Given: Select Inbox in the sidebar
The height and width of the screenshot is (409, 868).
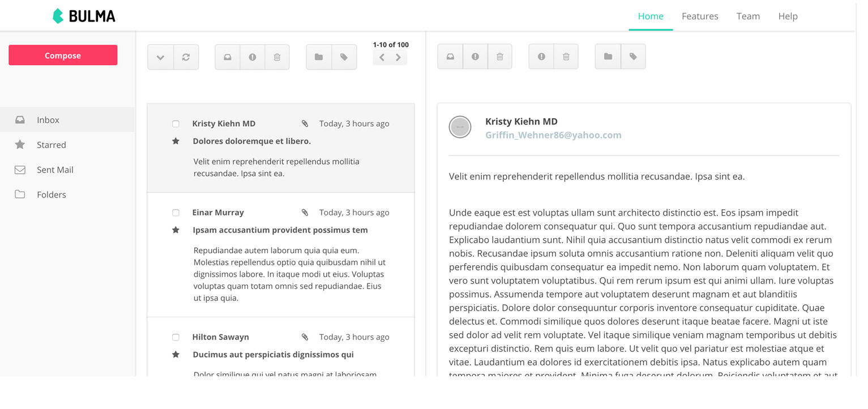Looking at the screenshot, I should click(67, 120).
